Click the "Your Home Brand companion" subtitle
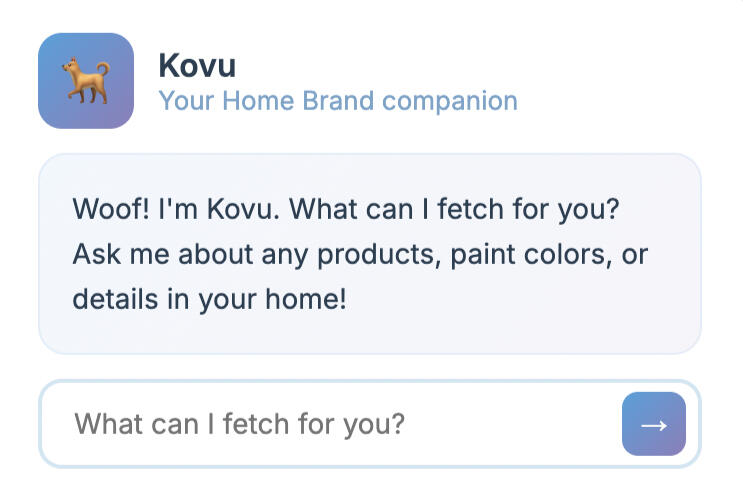The image size is (743, 484). tap(338, 101)
